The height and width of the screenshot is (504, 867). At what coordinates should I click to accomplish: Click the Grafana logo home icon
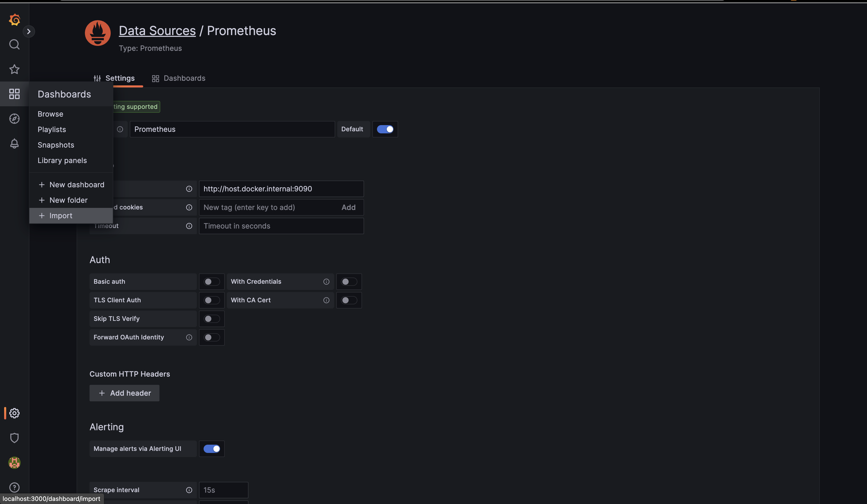(x=14, y=20)
